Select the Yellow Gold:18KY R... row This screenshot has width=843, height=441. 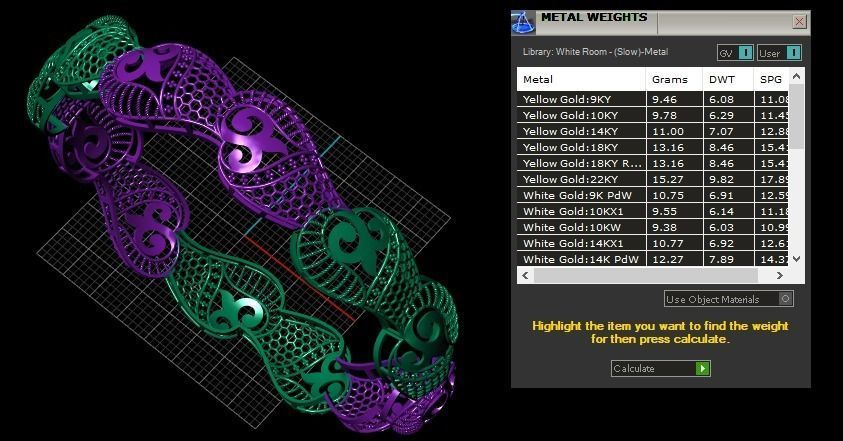click(653, 163)
